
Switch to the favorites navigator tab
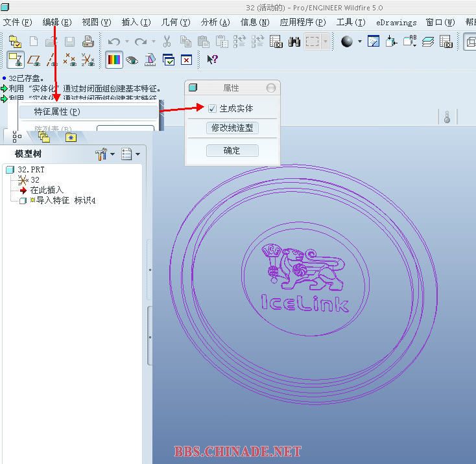(71, 137)
